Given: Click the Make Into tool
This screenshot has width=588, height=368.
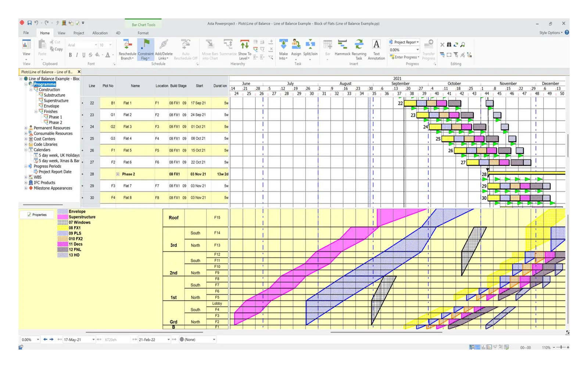Looking at the screenshot, I should click(283, 49).
